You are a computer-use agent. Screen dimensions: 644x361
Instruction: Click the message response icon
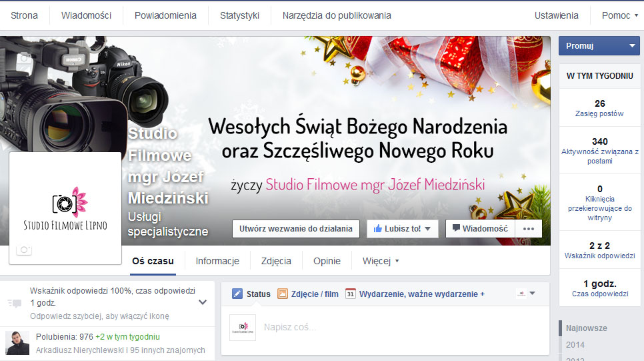point(15,304)
